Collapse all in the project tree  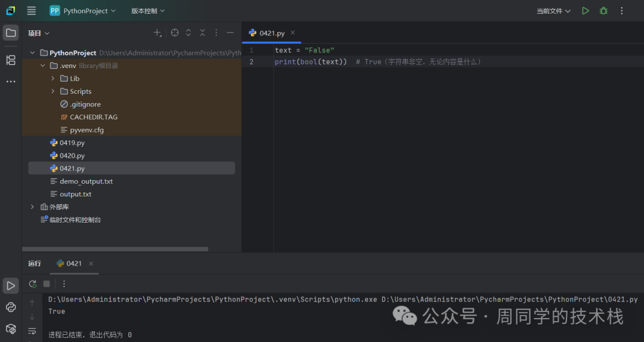pos(203,33)
